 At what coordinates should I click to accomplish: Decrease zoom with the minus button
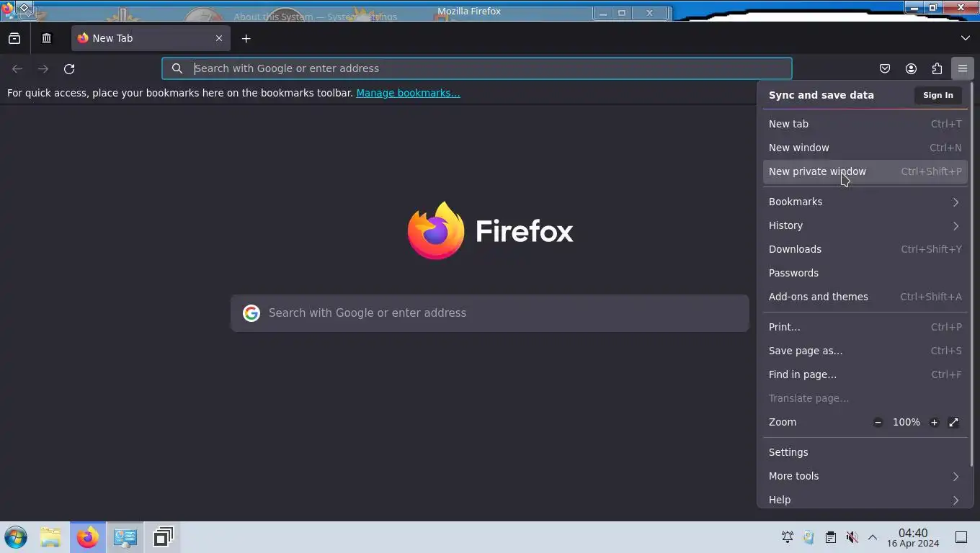point(878,423)
